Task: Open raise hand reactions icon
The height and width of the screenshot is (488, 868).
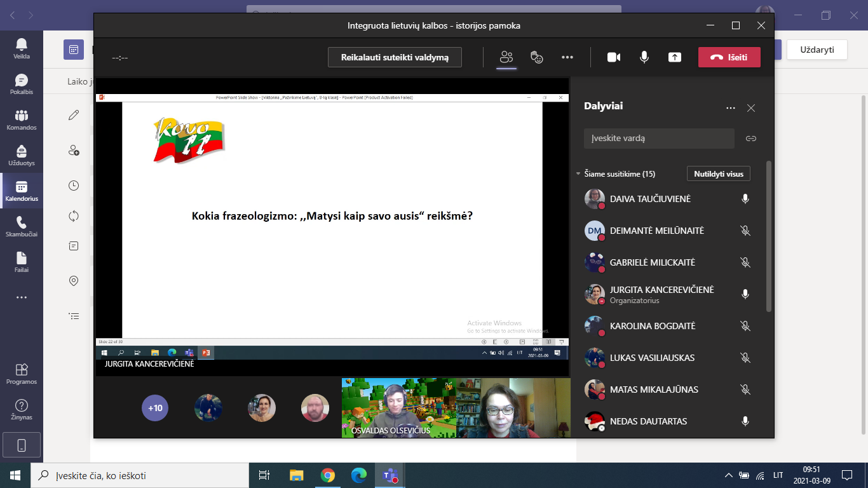Action: [537, 57]
